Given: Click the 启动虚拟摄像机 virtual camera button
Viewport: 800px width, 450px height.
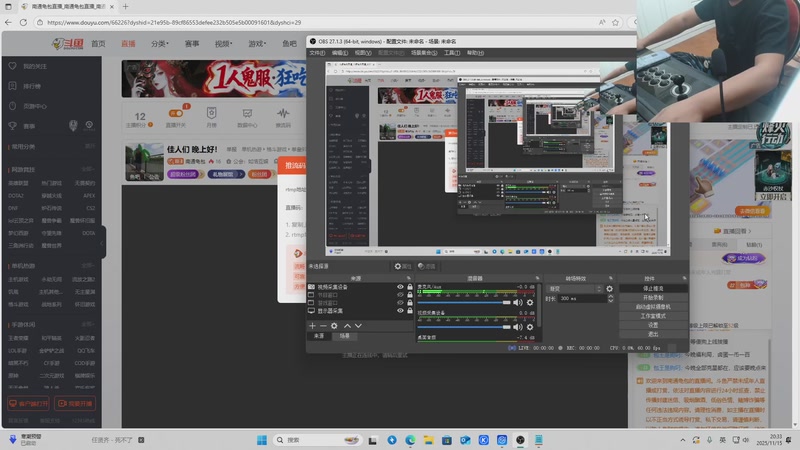Looking at the screenshot, I should coord(653,307).
